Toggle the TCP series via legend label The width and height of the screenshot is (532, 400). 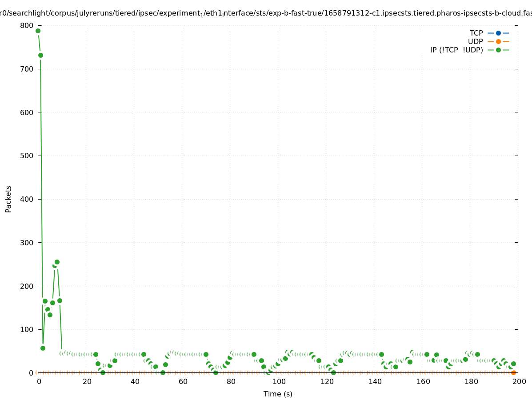pos(476,33)
